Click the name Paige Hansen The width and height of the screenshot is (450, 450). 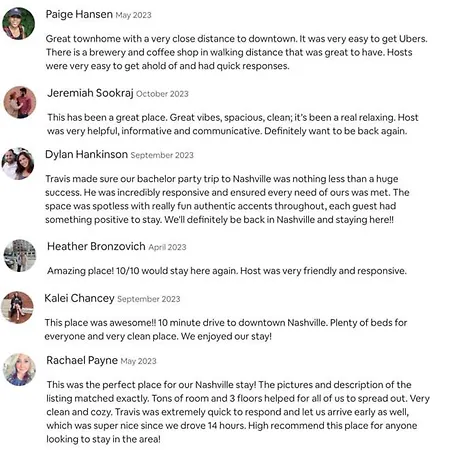pyautogui.click(x=79, y=14)
